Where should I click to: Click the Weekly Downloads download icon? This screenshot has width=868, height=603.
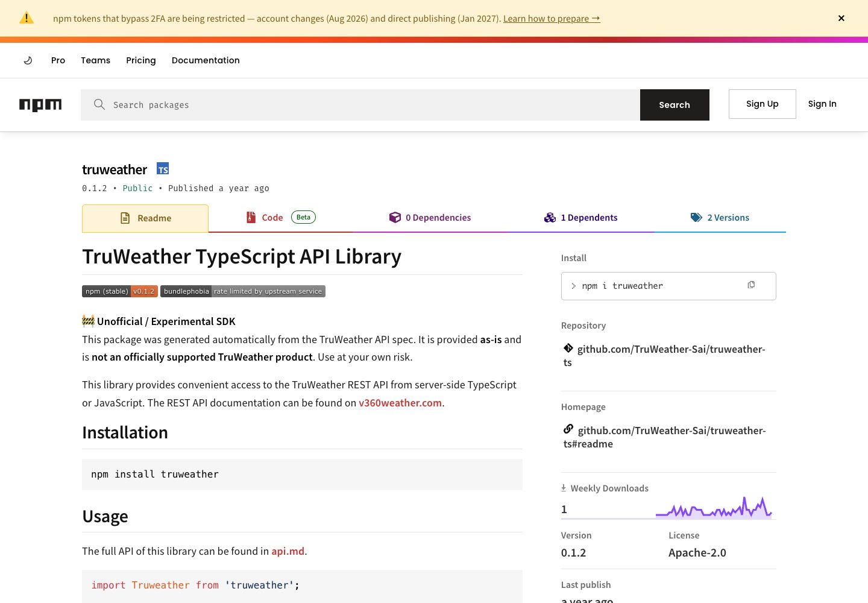click(564, 488)
